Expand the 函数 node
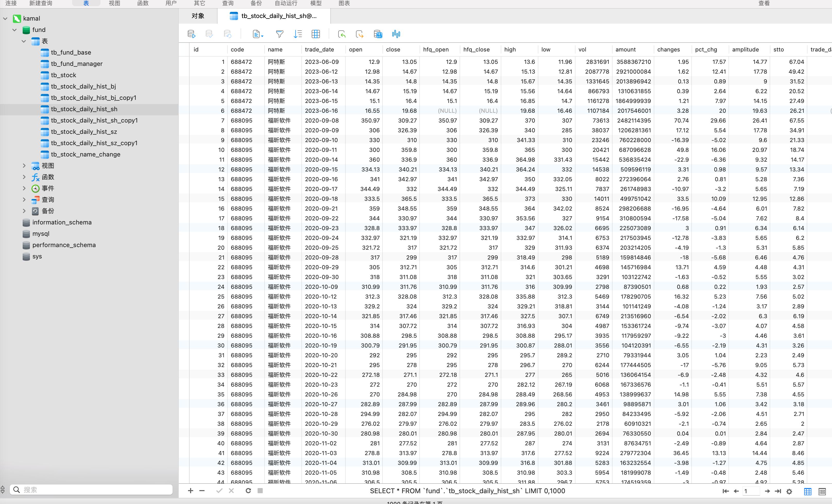 [24, 177]
